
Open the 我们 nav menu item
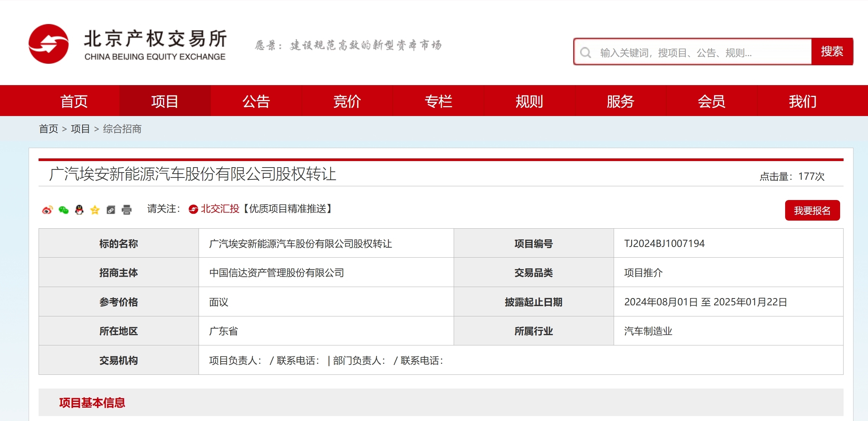803,101
